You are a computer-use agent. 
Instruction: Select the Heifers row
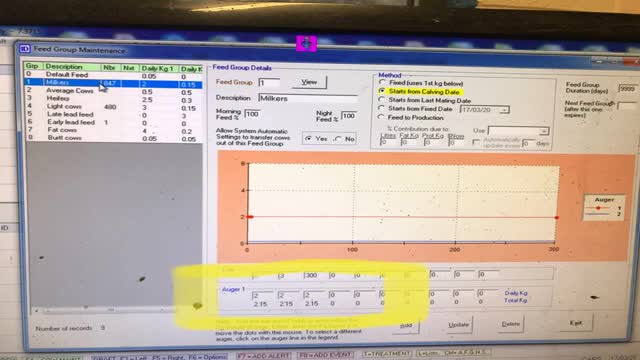(113, 99)
